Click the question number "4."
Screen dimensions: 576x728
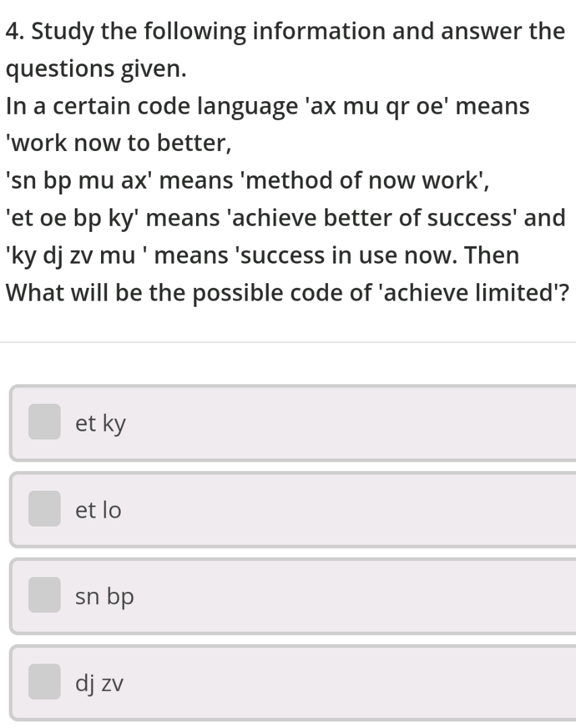click(x=15, y=31)
